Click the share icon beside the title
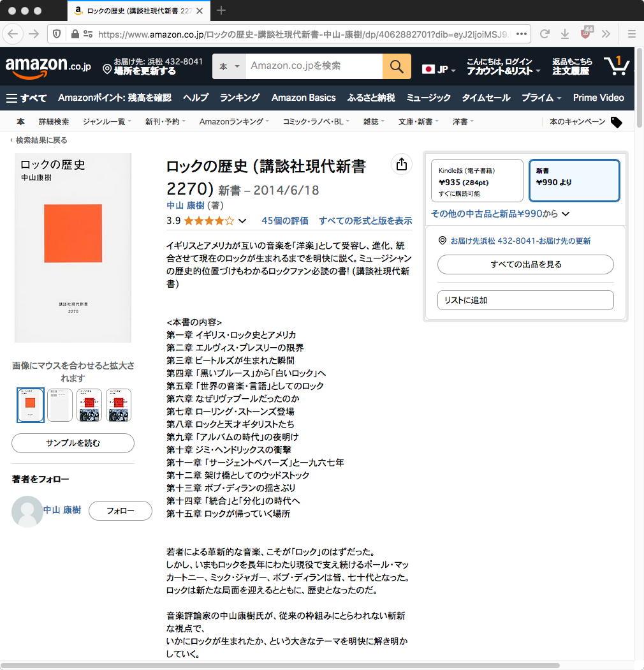Image resolution: width=644 pixels, height=670 pixels. (402, 164)
